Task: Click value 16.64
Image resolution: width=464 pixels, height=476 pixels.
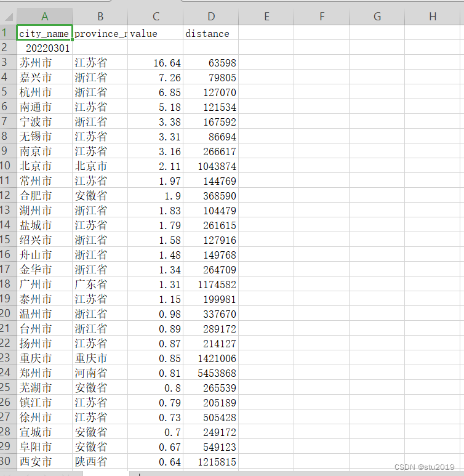Action: coord(156,63)
